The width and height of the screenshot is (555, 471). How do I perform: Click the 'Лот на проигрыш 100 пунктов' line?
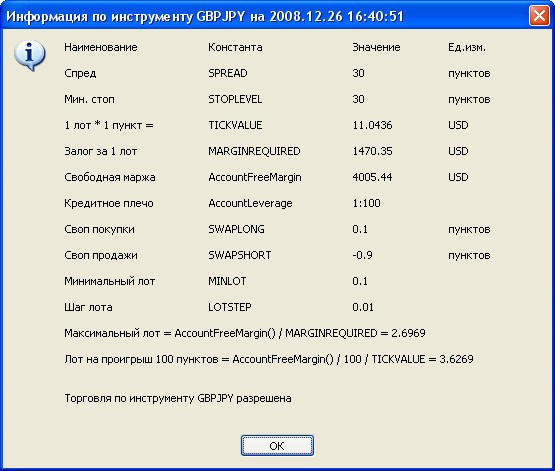(269, 359)
